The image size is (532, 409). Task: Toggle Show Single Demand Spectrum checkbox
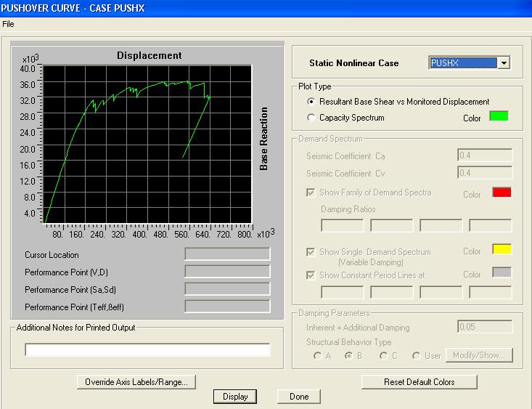311,252
